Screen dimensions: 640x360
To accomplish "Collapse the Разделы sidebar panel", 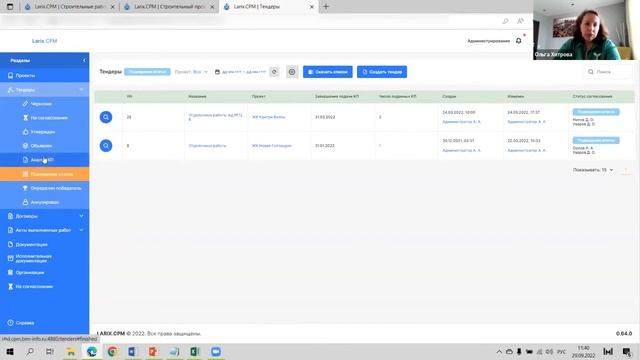I will tap(84, 60).
